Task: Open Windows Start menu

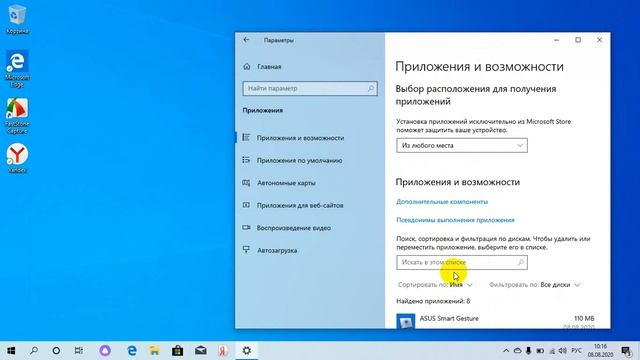Action: tap(11, 351)
